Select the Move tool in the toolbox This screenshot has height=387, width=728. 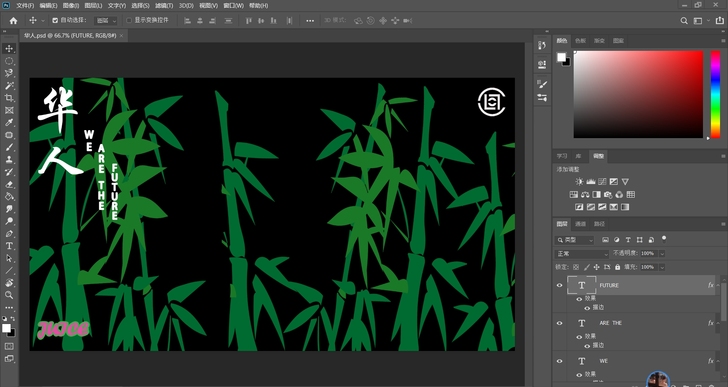pos(9,49)
